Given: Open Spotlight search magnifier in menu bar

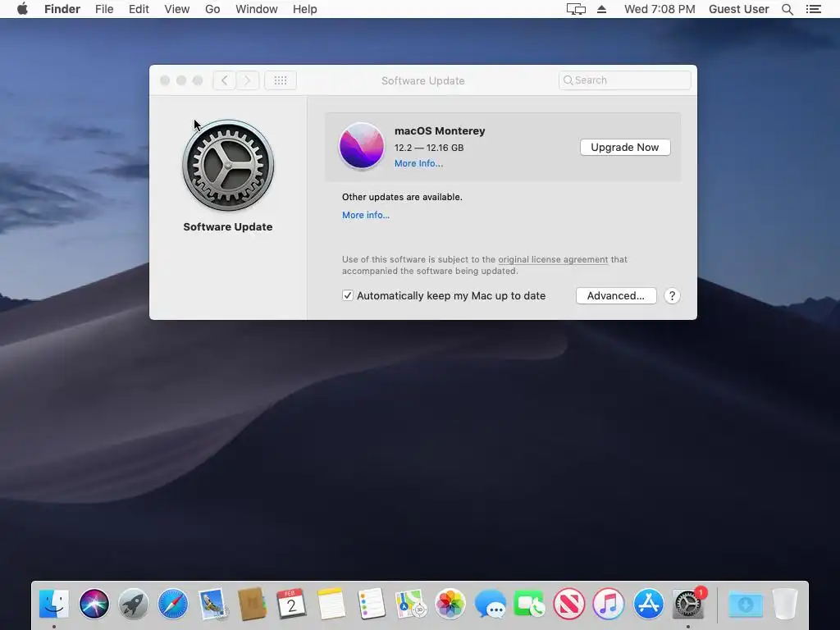Looking at the screenshot, I should 787,9.
